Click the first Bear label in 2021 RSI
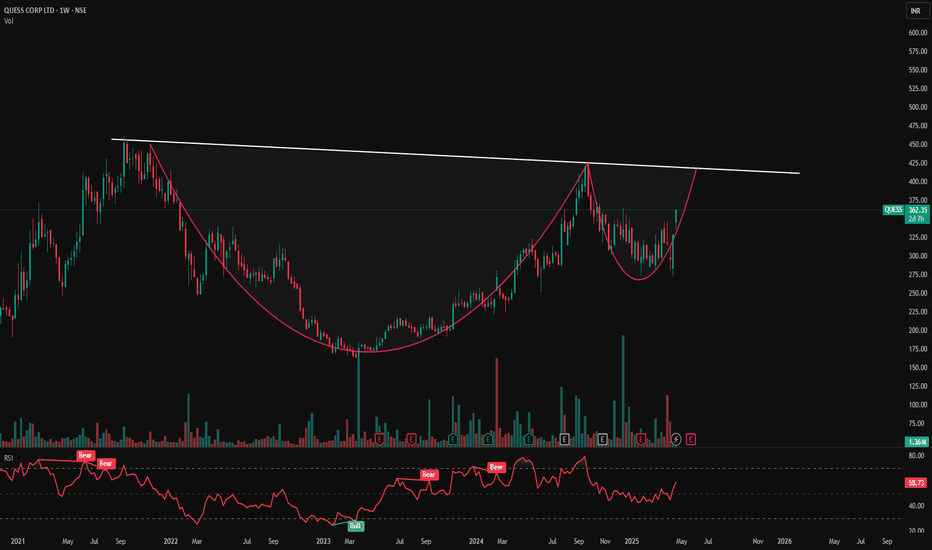Image resolution: width=932 pixels, height=550 pixels. click(85, 455)
